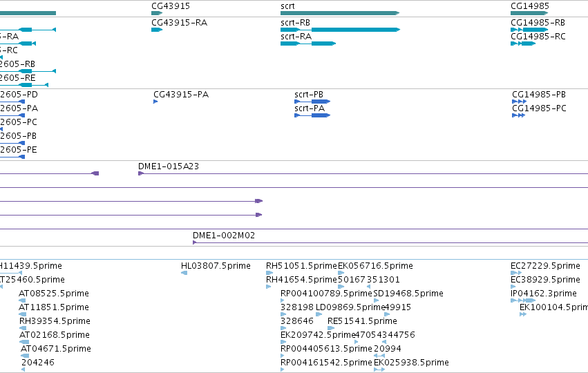Open the 328646 feature label
Screen dimensions: 588x373
(x=297, y=321)
